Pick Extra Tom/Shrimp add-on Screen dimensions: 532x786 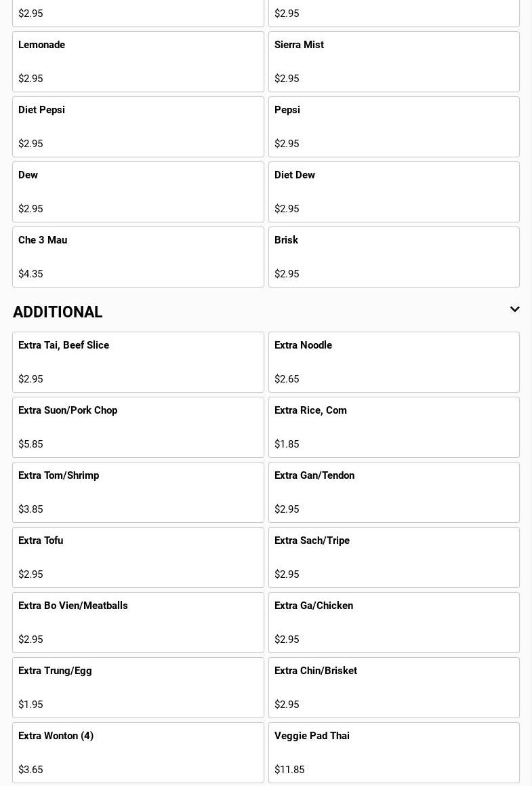point(138,492)
